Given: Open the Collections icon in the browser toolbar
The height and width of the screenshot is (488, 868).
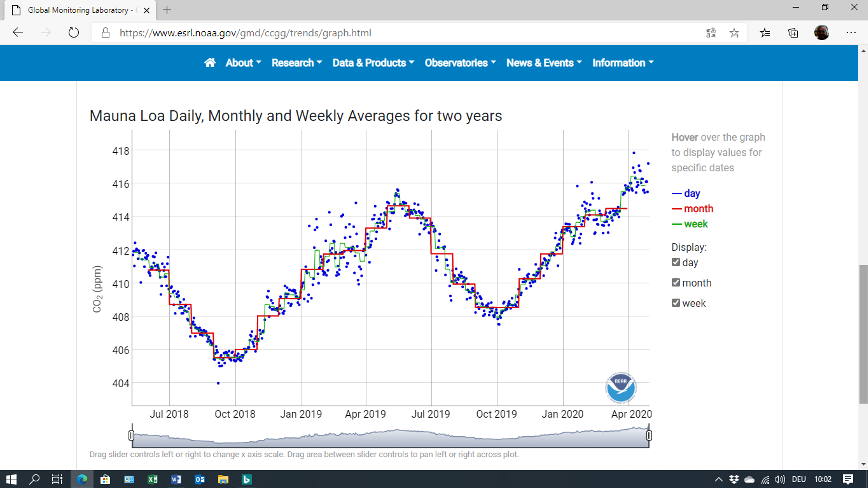Looking at the screenshot, I should point(793,32).
